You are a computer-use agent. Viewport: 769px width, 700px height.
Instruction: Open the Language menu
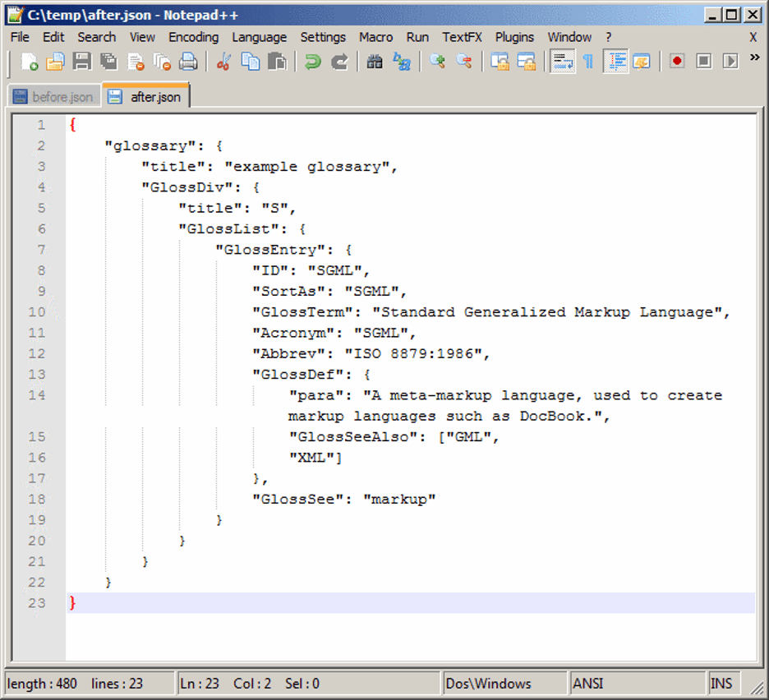(x=260, y=37)
